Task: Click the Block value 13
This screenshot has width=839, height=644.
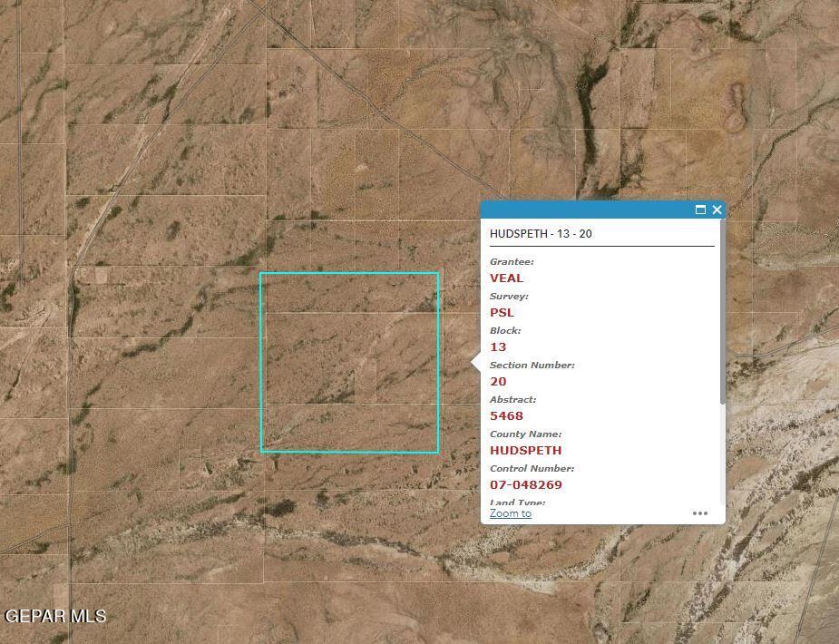Action: pos(497,346)
